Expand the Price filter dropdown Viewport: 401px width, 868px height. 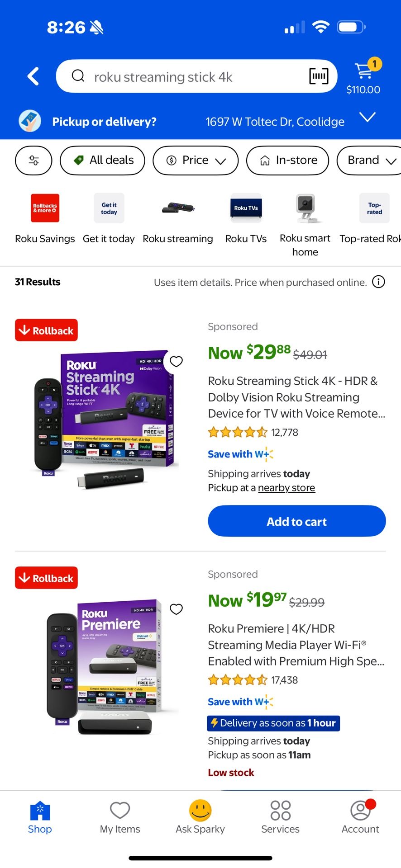(x=195, y=160)
